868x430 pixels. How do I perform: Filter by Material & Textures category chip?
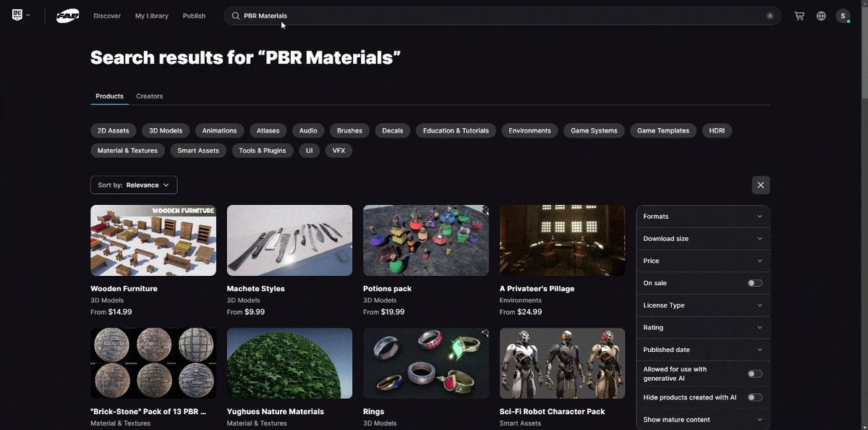coord(127,151)
